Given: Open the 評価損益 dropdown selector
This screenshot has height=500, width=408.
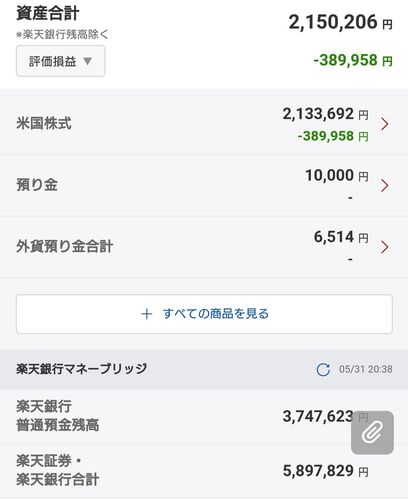Looking at the screenshot, I should 60,61.
